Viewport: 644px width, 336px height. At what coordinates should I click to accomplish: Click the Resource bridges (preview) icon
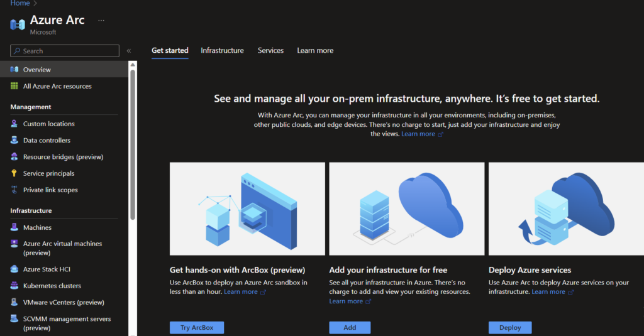point(14,156)
